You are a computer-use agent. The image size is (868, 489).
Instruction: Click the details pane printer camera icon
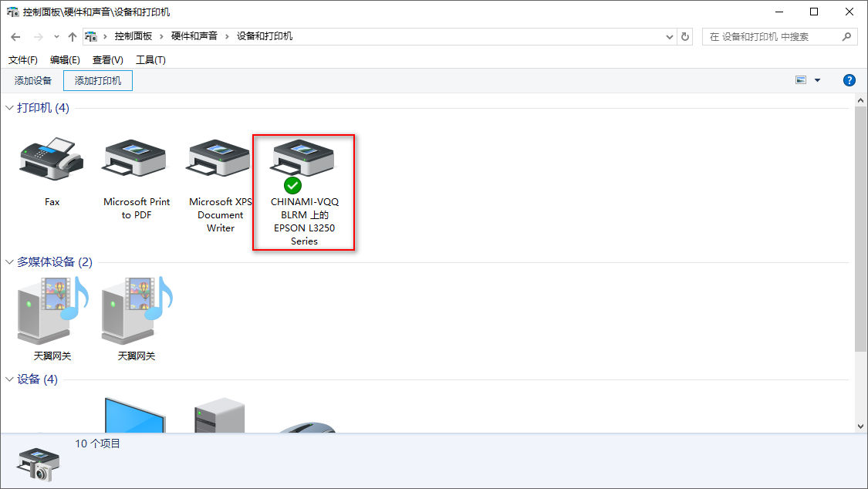38,464
